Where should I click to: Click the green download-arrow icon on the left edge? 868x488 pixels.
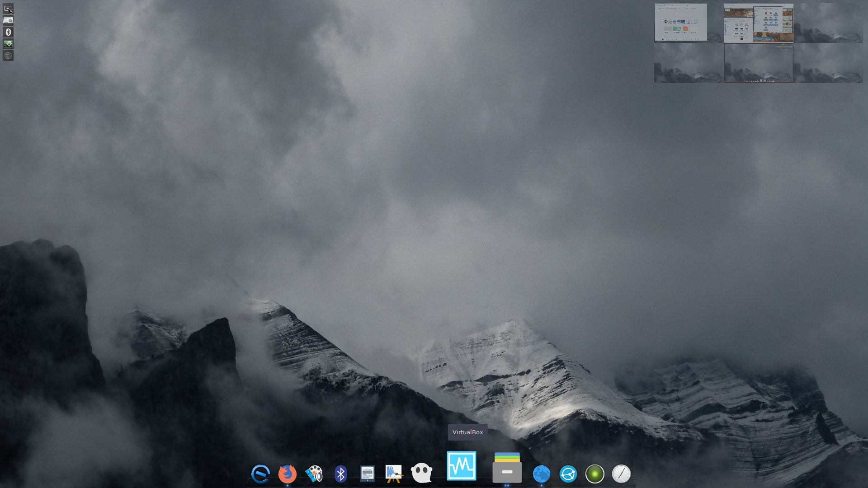8,44
